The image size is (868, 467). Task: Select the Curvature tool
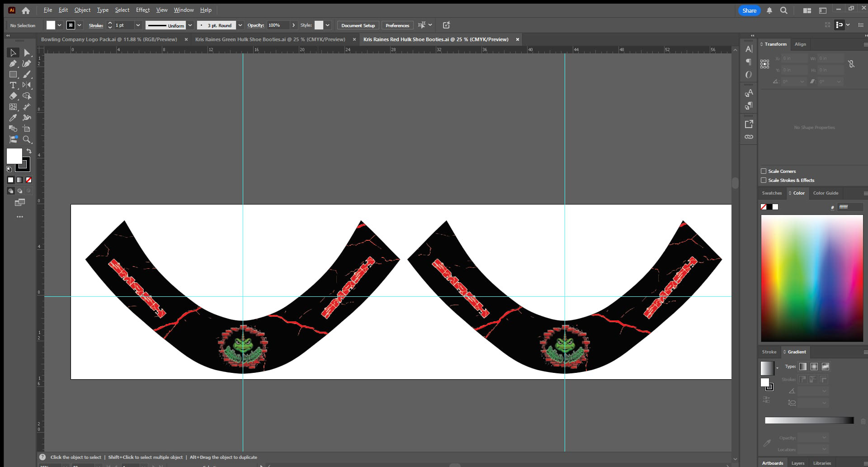click(x=27, y=64)
